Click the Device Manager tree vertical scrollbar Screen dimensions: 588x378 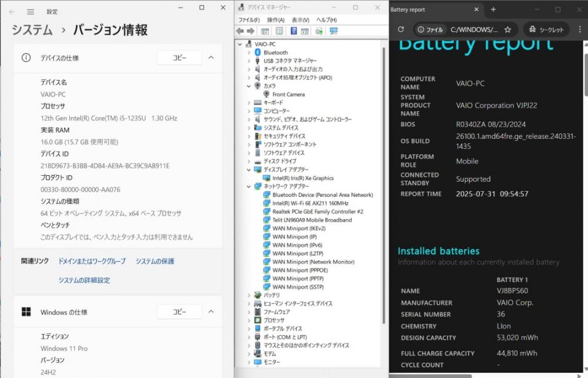pos(383,186)
